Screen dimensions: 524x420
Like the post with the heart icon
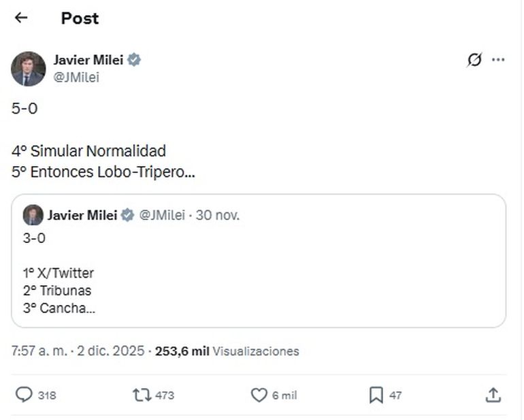point(259,395)
